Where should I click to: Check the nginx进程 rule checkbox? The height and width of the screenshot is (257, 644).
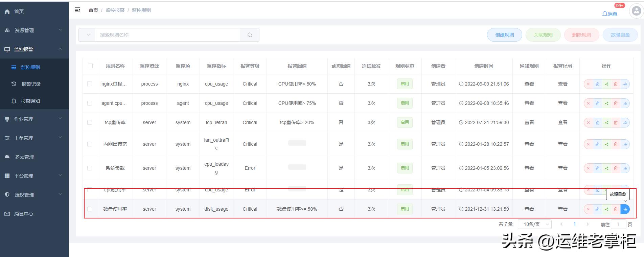(x=90, y=84)
